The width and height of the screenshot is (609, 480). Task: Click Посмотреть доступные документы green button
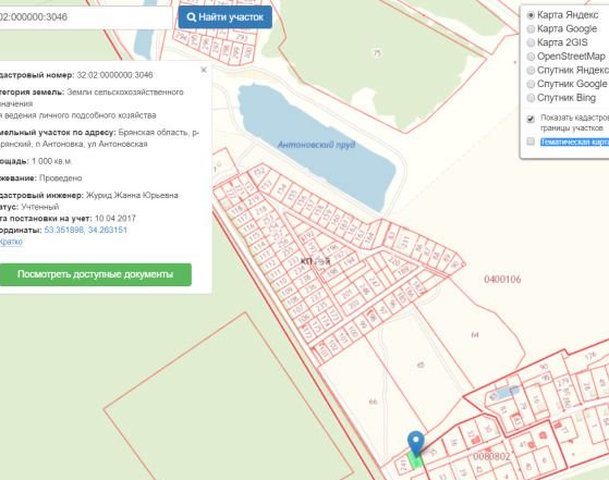(x=95, y=275)
